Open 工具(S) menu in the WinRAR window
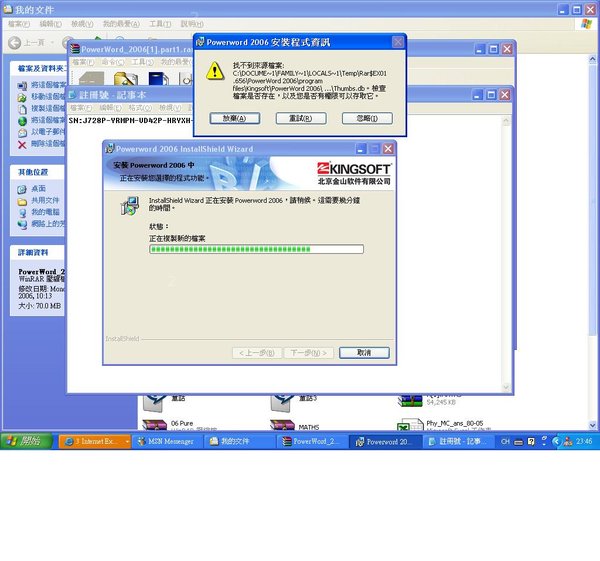Screen dimensions: 600x561 coord(142,62)
